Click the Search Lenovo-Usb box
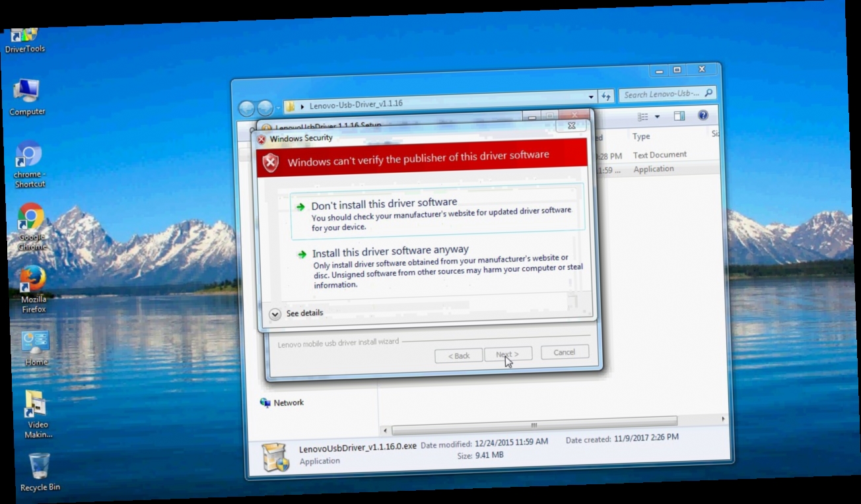 (x=664, y=93)
